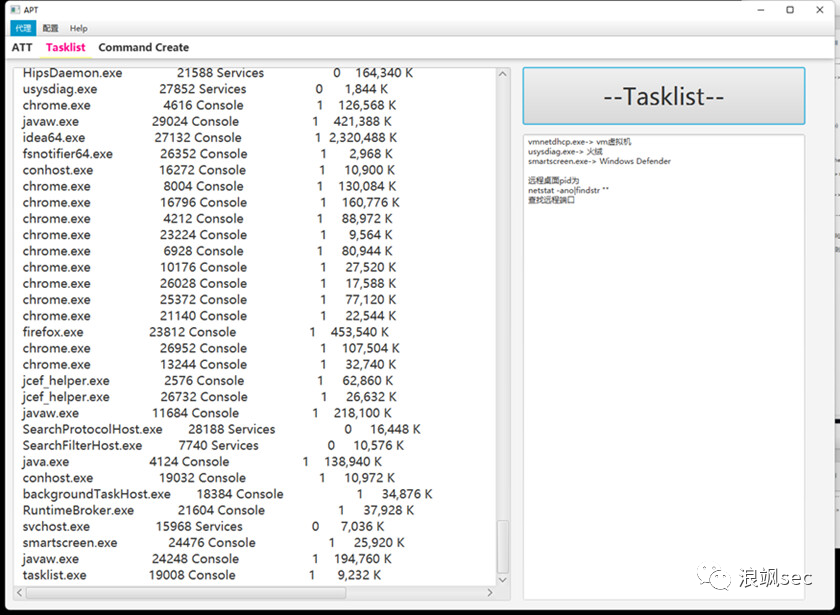Screen dimensions: 840x615
Task: Run the --Tasklist-- button
Action: coord(664,96)
